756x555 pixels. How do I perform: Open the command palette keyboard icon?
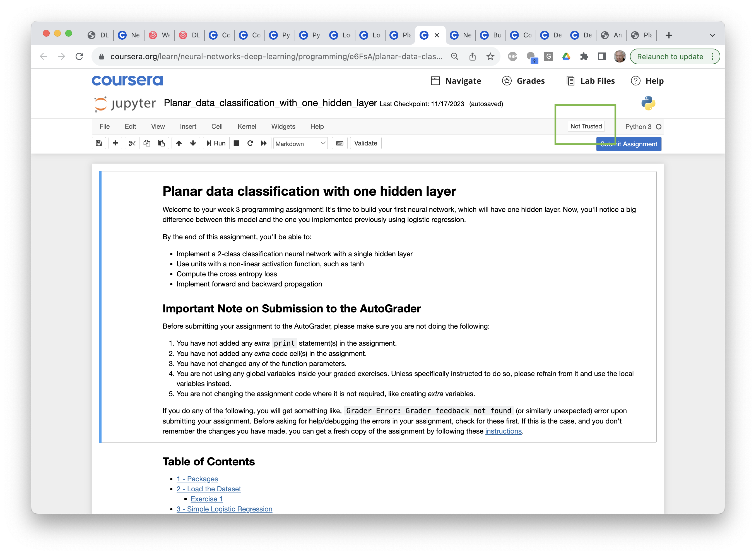tap(340, 143)
